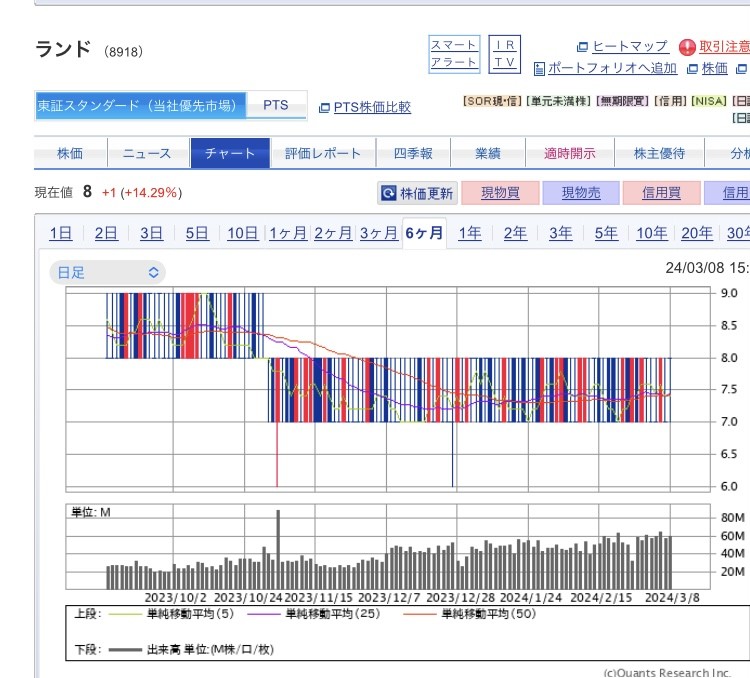This screenshot has width=750, height=678.
Task: Switch market to PTS
Action: 275,106
